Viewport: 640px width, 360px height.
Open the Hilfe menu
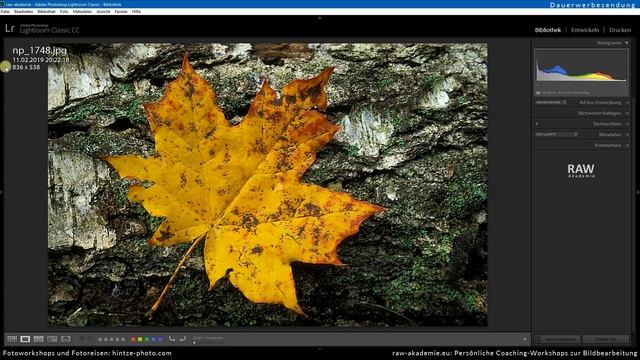(x=136, y=11)
